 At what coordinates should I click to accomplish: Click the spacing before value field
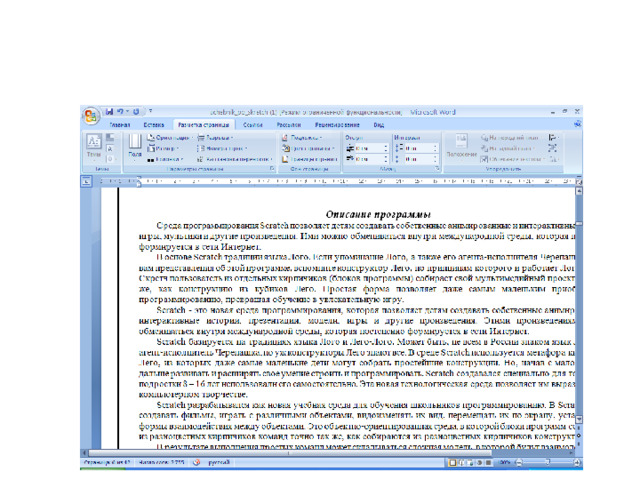pyautogui.click(x=418, y=148)
